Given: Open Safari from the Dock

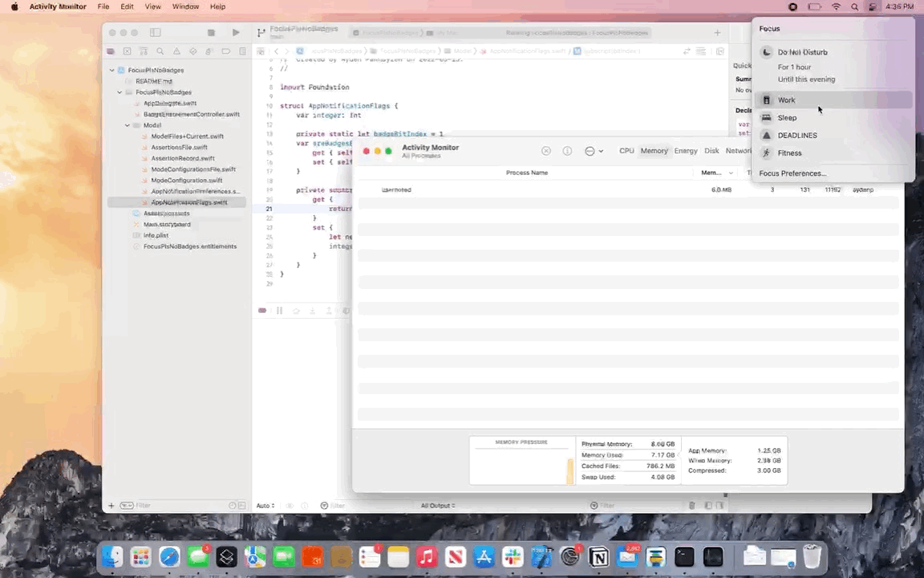Looking at the screenshot, I should click(169, 557).
